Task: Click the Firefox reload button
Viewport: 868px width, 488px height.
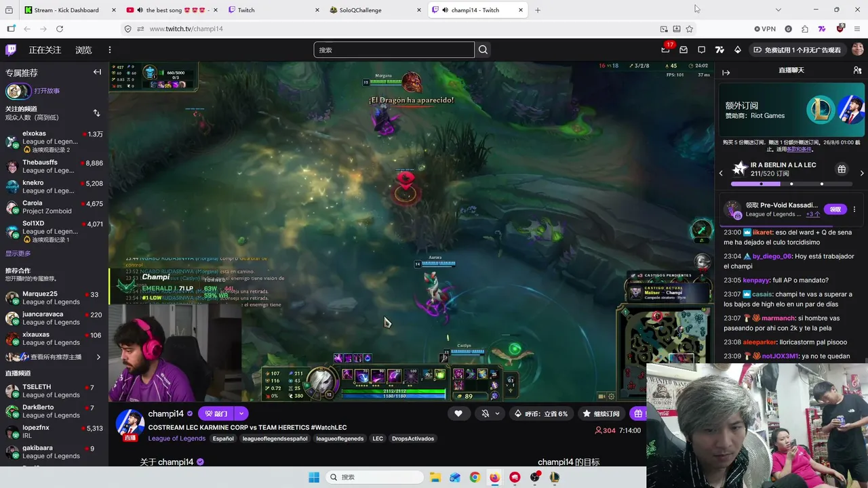Action: click(60, 28)
